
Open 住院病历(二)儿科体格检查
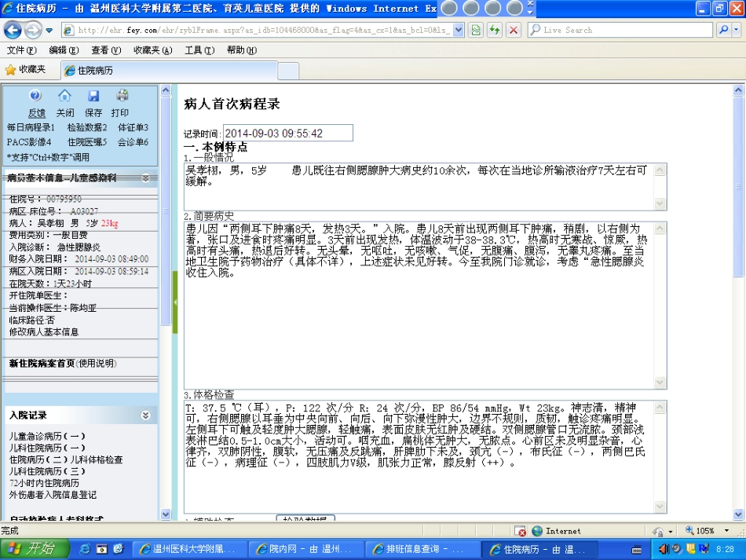[66, 460]
